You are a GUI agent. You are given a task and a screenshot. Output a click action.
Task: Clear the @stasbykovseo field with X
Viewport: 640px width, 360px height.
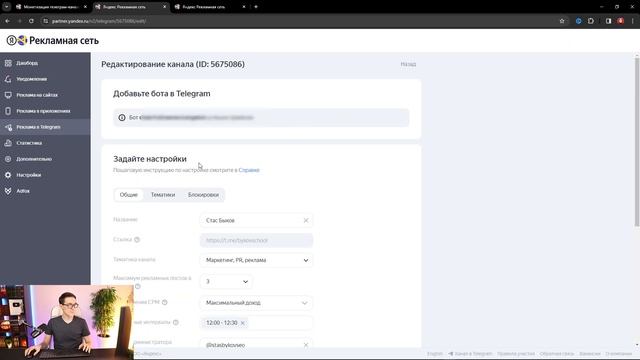pyautogui.click(x=306, y=345)
